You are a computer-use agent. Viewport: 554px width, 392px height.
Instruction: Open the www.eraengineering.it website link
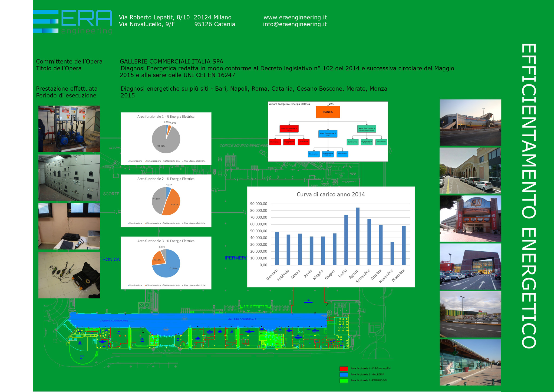[x=295, y=17]
